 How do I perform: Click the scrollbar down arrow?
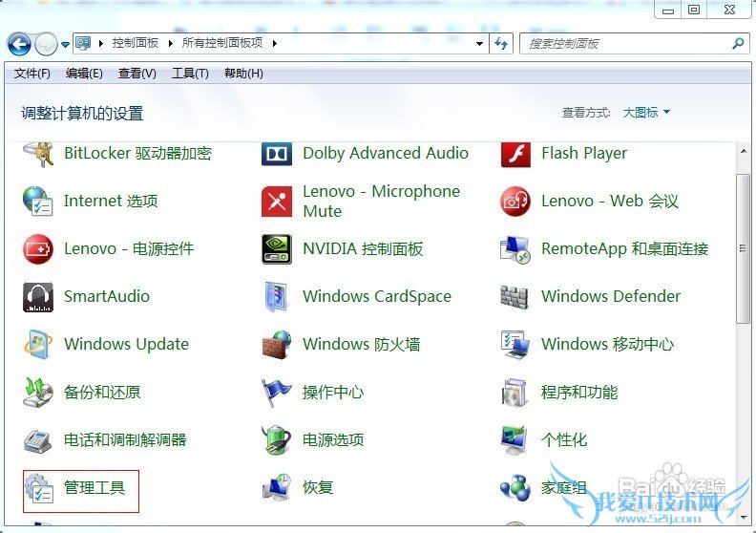coord(744,517)
